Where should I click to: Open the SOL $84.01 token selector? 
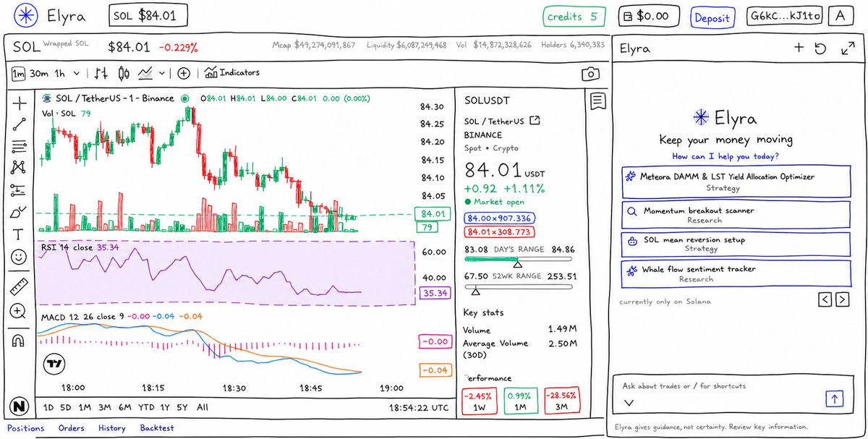click(x=148, y=15)
